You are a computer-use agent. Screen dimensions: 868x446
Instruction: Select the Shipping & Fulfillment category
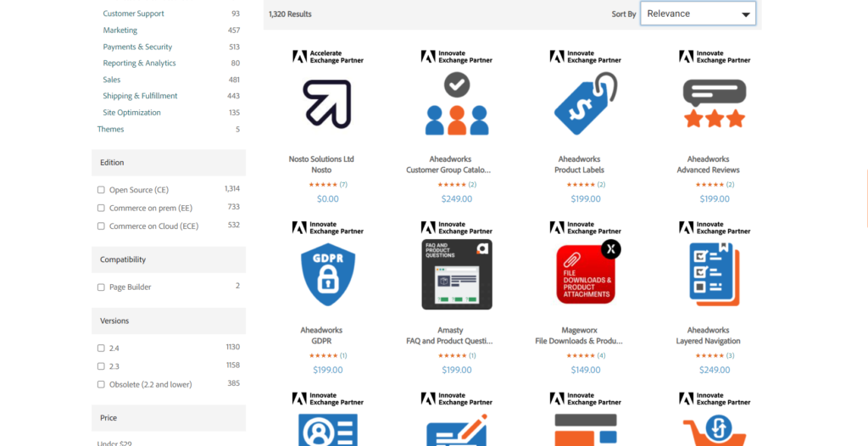(140, 96)
